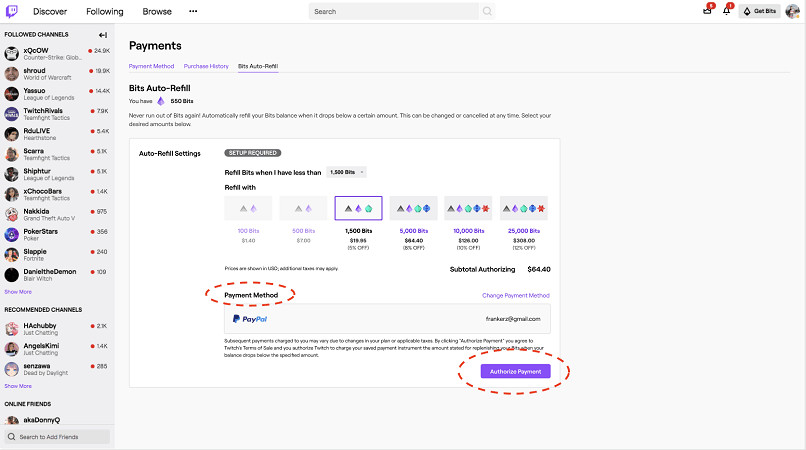806x450 pixels.
Task: Click into the top Search field
Action: pos(394,11)
